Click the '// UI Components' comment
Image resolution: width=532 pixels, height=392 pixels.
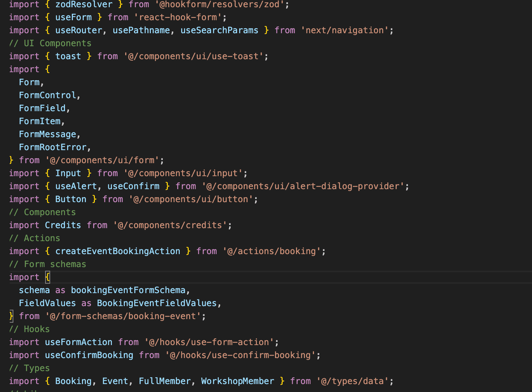50,43
